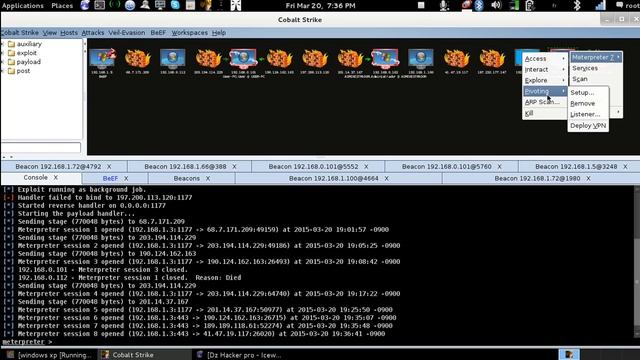This screenshot has width=640, height=360.
Task: Choose Services in Meterpreter menu
Action: 596,68
